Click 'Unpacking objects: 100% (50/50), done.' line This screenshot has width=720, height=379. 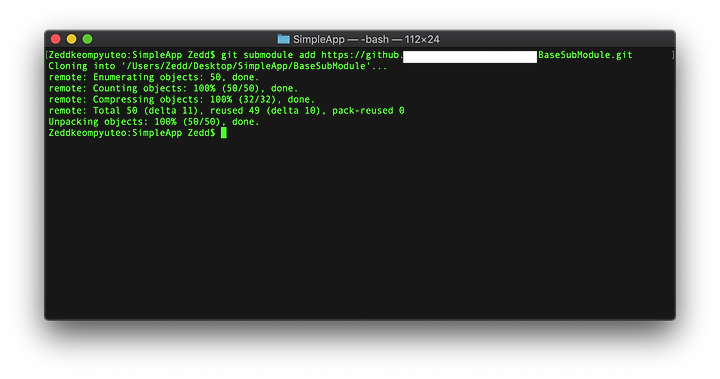(154, 122)
